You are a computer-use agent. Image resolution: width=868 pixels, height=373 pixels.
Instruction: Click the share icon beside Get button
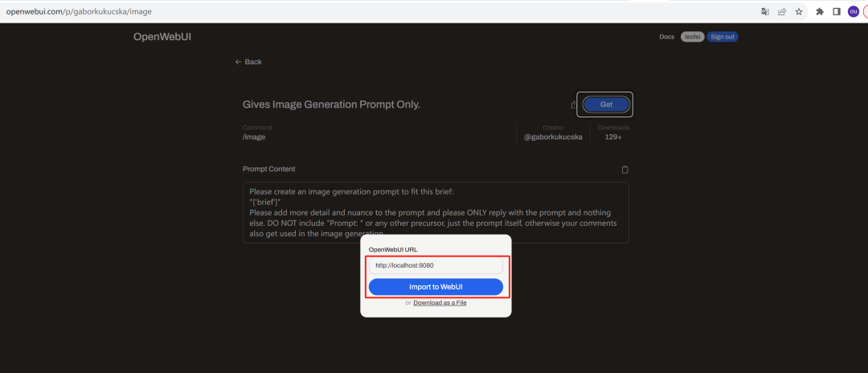tap(574, 105)
